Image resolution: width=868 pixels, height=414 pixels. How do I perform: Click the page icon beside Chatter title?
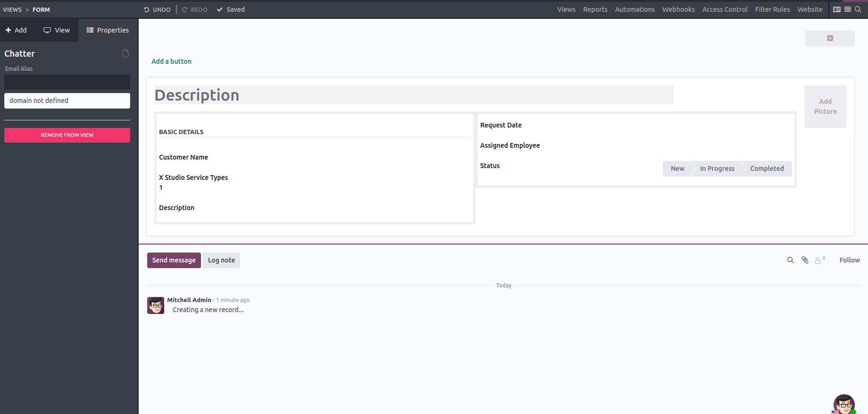(x=125, y=53)
